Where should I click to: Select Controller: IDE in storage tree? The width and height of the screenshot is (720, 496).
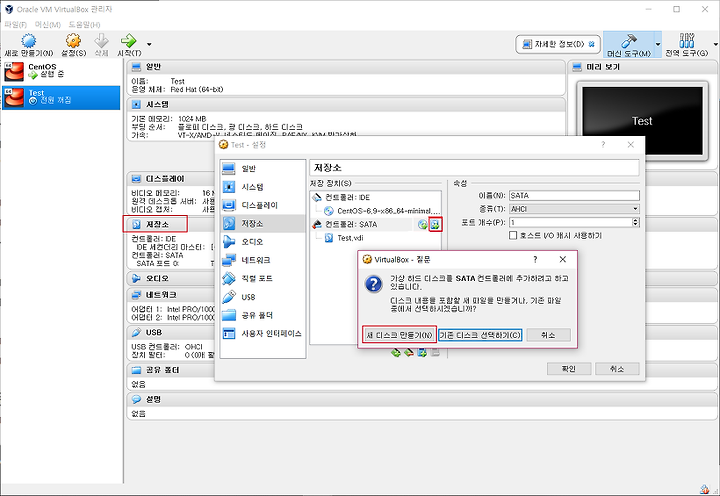(348, 197)
